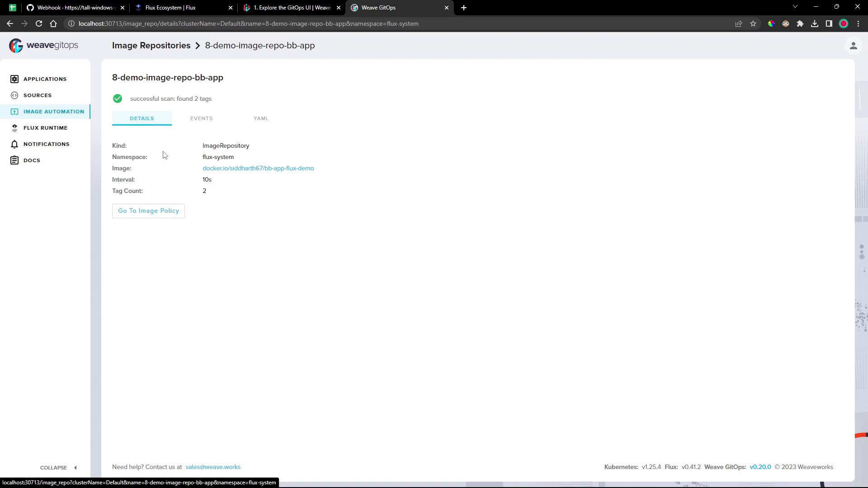Image resolution: width=868 pixels, height=488 pixels.
Task: Open the user account icon
Action: [x=854, y=46]
